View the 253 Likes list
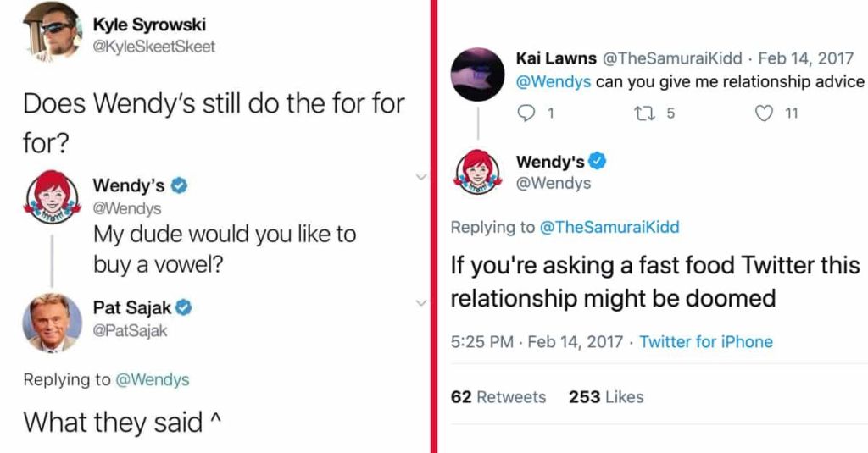The image size is (868, 453). pos(606,397)
